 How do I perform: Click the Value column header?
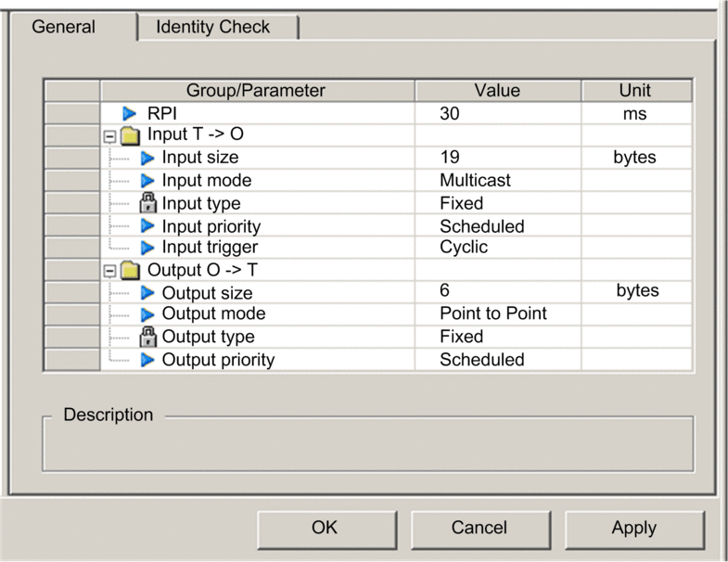[x=497, y=90]
